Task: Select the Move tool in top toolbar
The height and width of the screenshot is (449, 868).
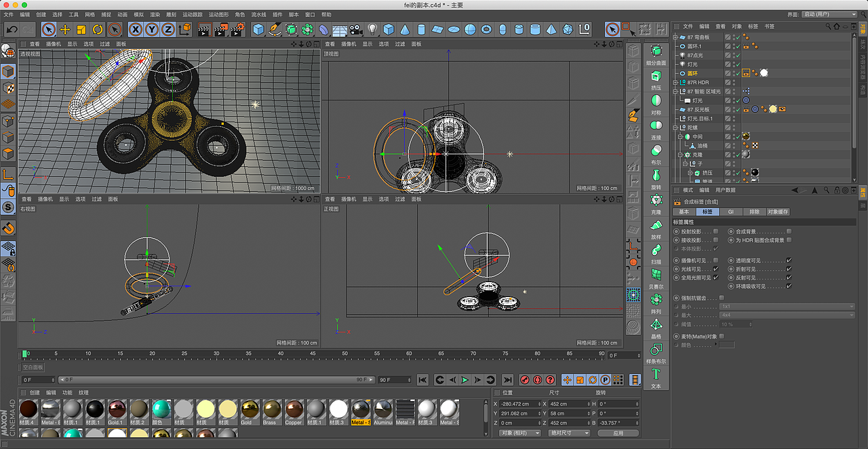Action: tap(65, 29)
